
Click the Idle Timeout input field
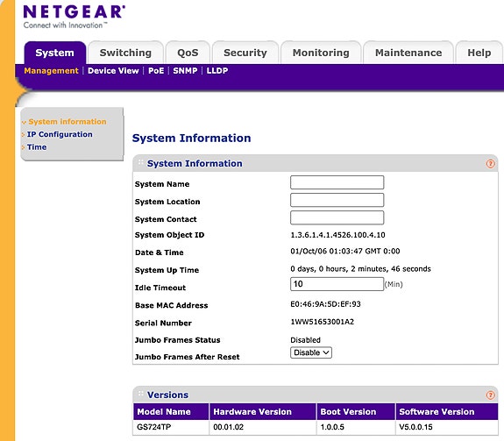coord(337,284)
